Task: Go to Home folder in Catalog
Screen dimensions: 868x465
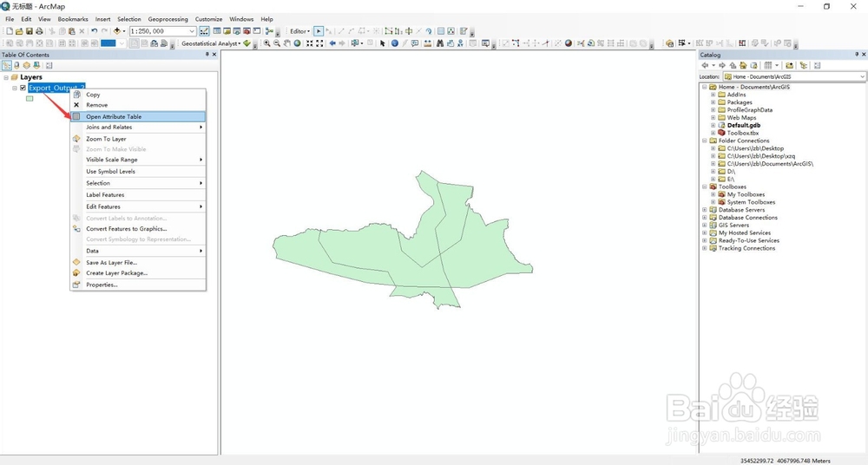Action: point(744,65)
